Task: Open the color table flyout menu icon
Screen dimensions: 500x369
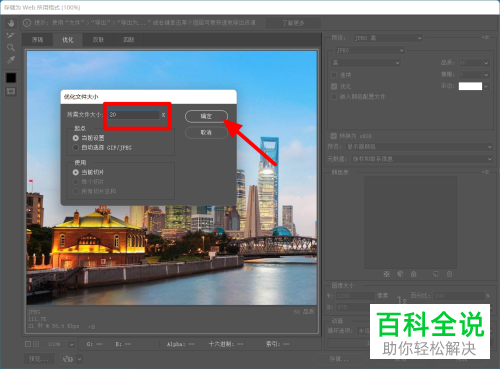Action: pos(485,172)
